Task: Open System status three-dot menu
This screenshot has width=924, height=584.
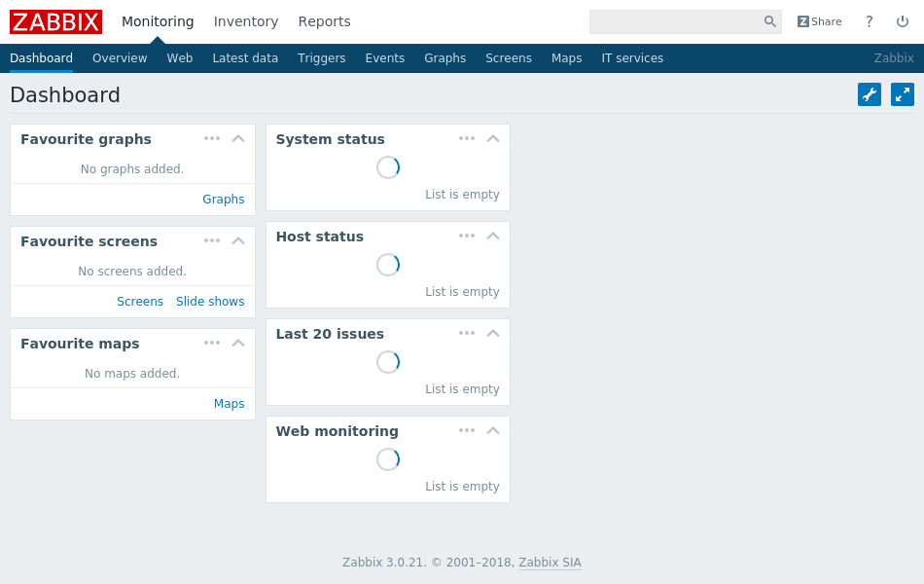Action: coord(467,138)
